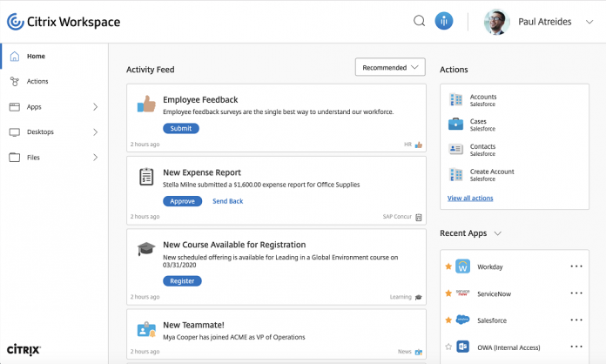The height and width of the screenshot is (364, 606).
Task: Open the Workday more options menu
Action: pyautogui.click(x=576, y=266)
